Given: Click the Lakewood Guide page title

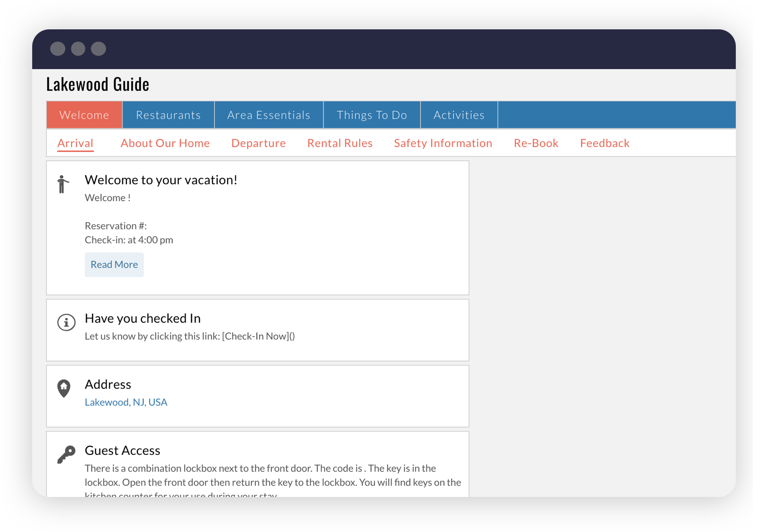Looking at the screenshot, I should click(98, 83).
